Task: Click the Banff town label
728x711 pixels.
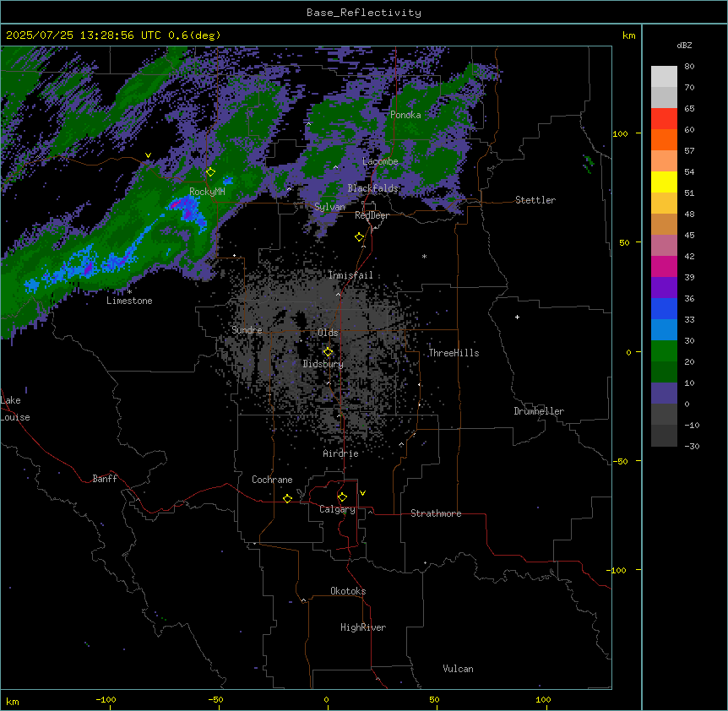Action: tap(105, 479)
